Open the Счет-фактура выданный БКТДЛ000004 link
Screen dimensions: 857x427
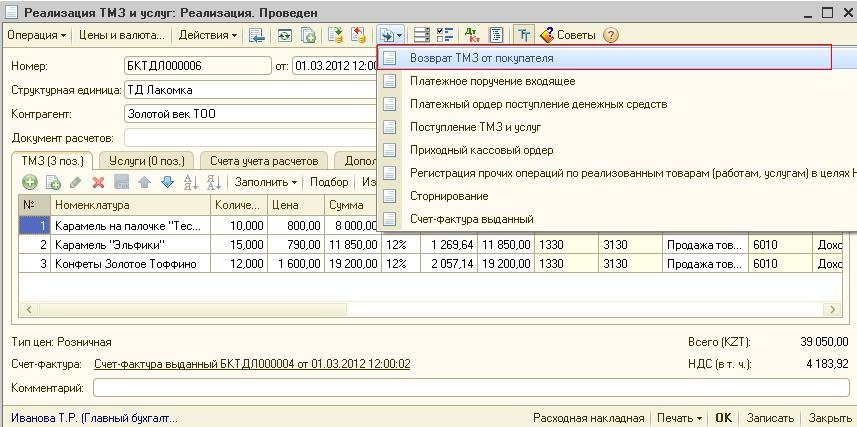coord(252,364)
